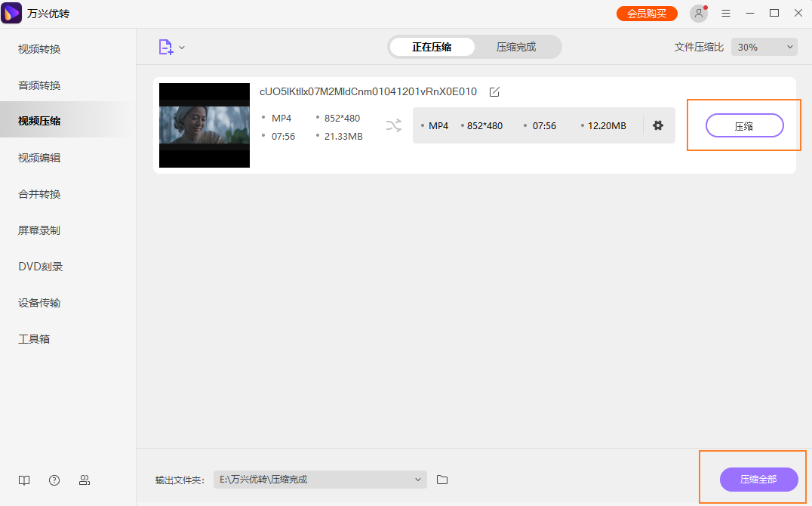Open the hamburger menu in the title bar
This screenshot has width=812, height=506.
[x=725, y=13]
